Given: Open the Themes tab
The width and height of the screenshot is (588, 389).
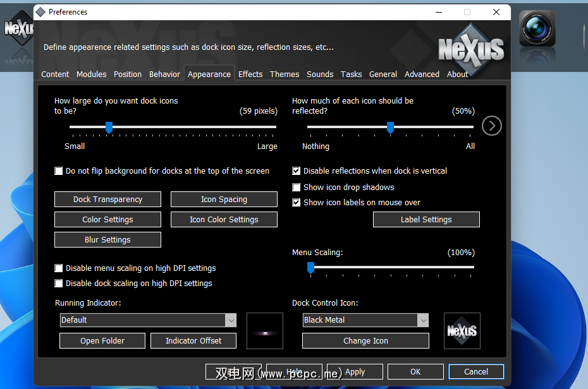Looking at the screenshot, I should (285, 74).
